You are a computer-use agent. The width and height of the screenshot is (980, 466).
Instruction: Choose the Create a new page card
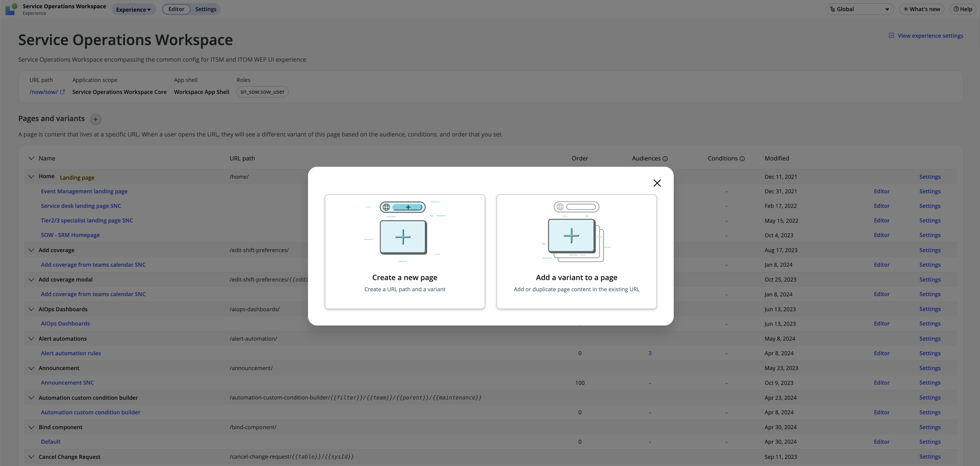click(x=405, y=252)
